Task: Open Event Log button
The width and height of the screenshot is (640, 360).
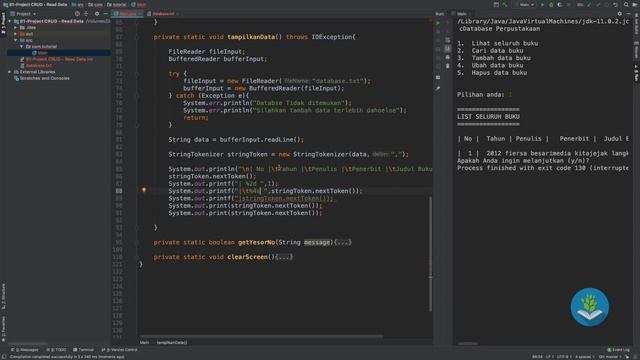Action: click(618, 350)
